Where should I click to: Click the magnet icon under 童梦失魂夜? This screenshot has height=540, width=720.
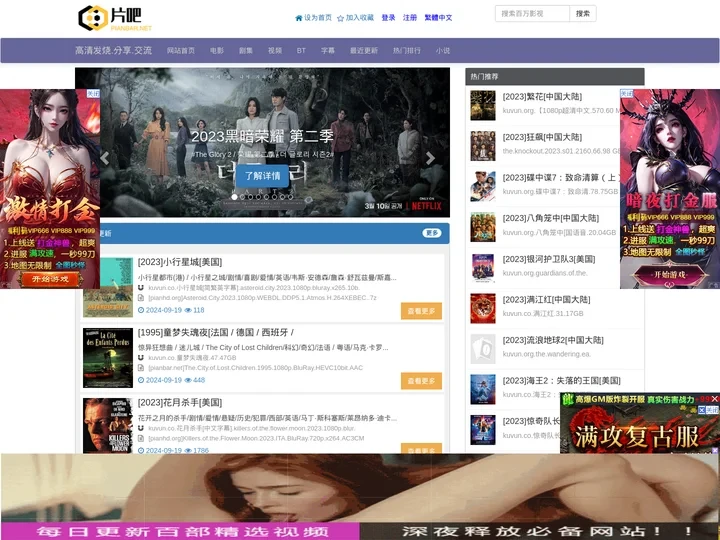pyautogui.click(x=141, y=358)
